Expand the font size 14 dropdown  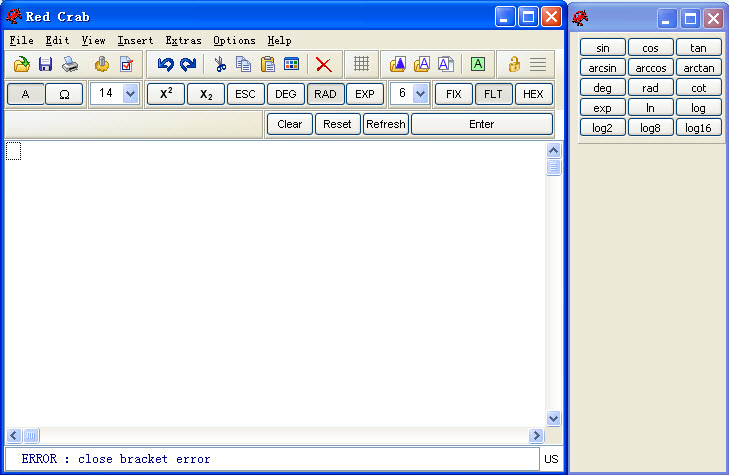pyautogui.click(x=130, y=94)
